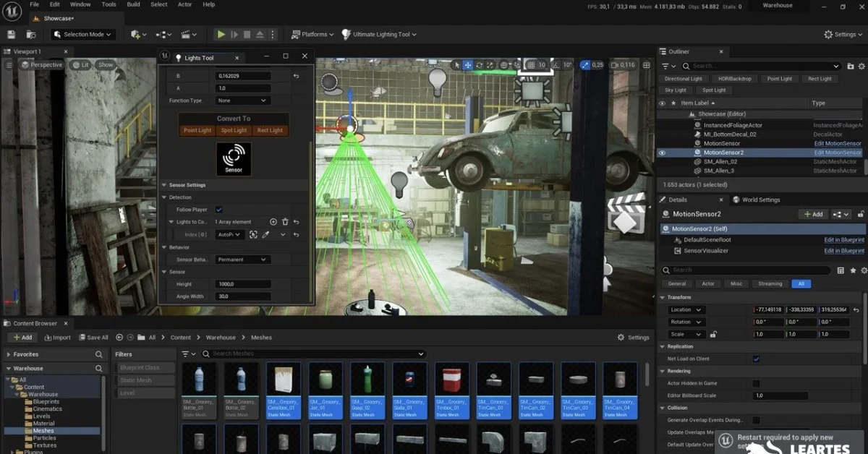Open the Function Type dropdown
Viewport: 868px width, 454px height.
(x=242, y=100)
